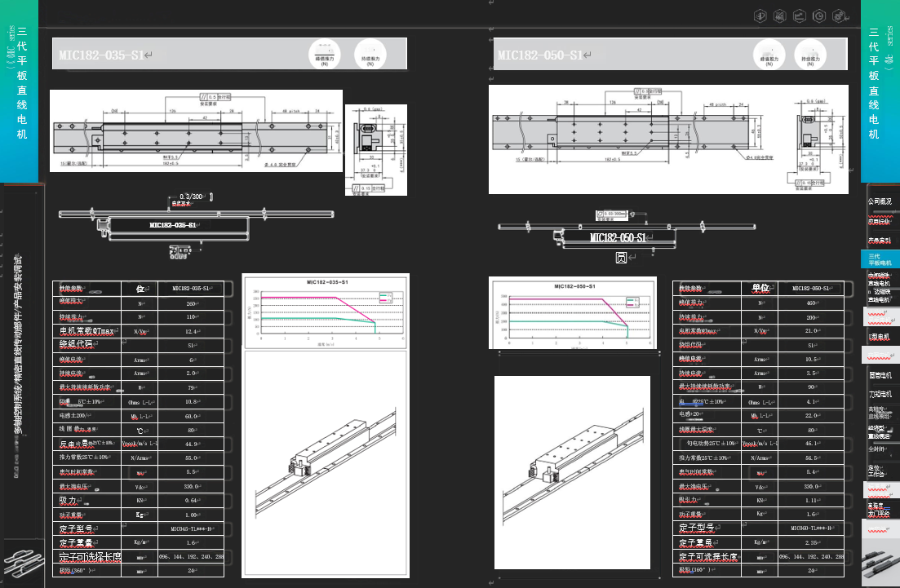Image resolution: width=900 pixels, height=588 pixels.
Task: Click the MIC182-035-S1 page title
Action: 102,55
